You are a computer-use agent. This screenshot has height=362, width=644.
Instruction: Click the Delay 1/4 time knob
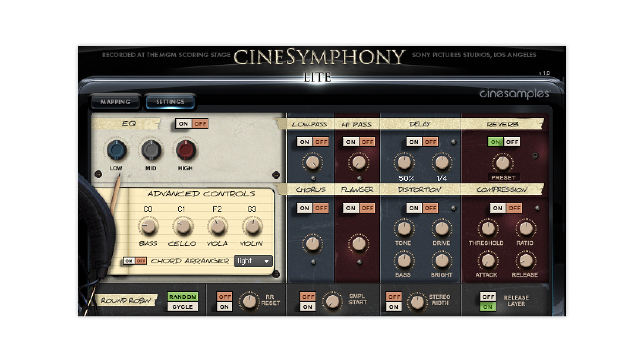click(x=441, y=163)
